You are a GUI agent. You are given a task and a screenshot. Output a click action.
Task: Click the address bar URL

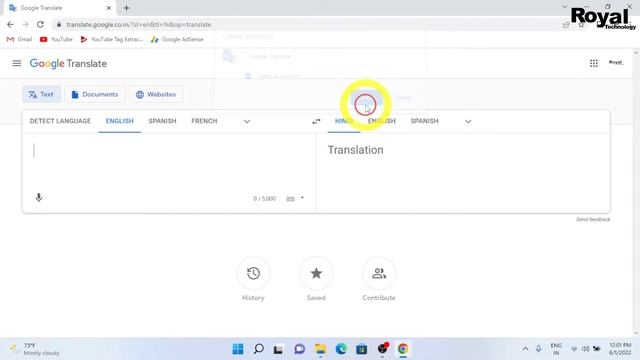pos(138,24)
